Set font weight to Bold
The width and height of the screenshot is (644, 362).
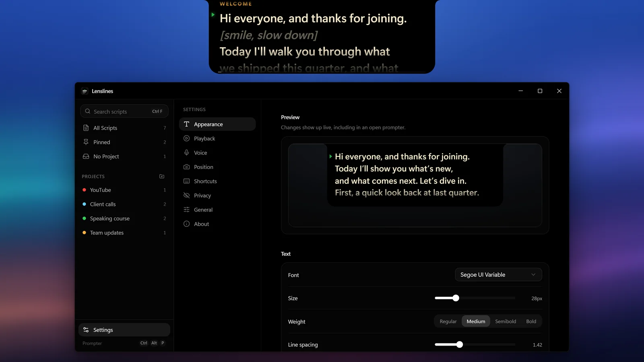[531, 321]
